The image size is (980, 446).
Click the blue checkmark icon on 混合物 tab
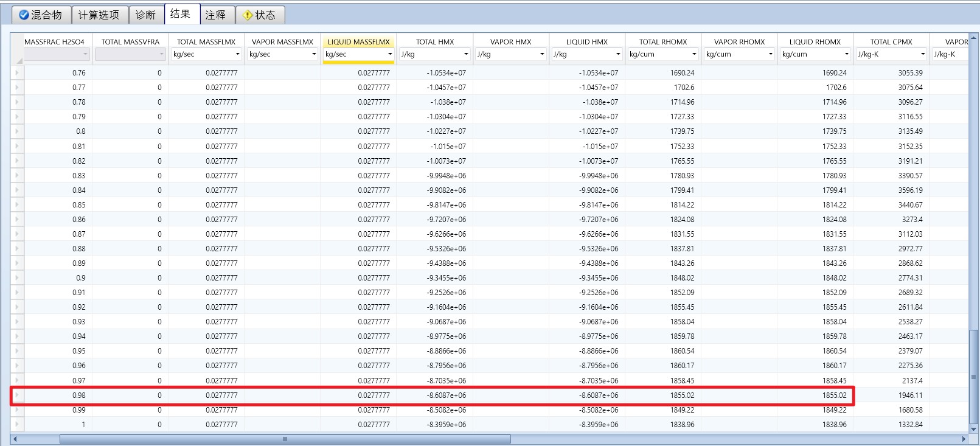(x=24, y=15)
